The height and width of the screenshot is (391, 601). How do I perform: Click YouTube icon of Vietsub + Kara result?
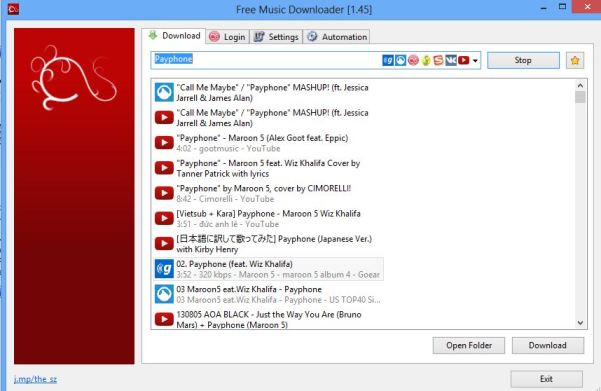(x=164, y=218)
